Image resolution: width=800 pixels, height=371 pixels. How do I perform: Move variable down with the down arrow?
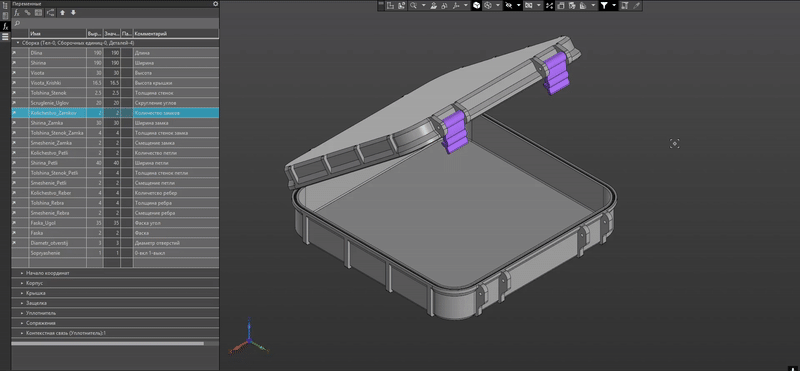click(x=73, y=13)
